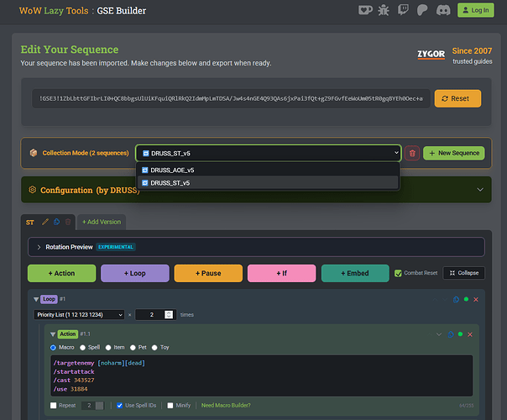
Task: Delete ST version via trash icon
Action: pos(68,222)
